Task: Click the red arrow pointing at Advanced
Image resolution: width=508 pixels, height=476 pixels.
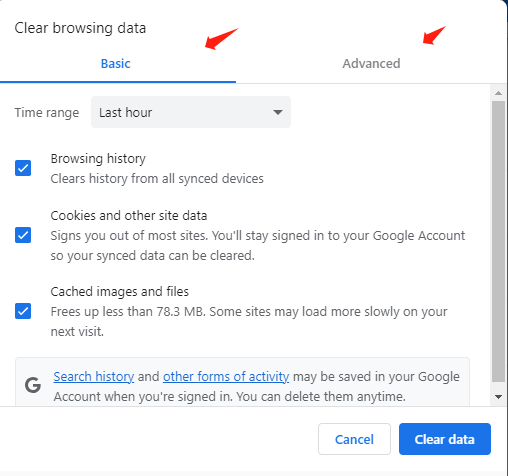Action: point(434,35)
